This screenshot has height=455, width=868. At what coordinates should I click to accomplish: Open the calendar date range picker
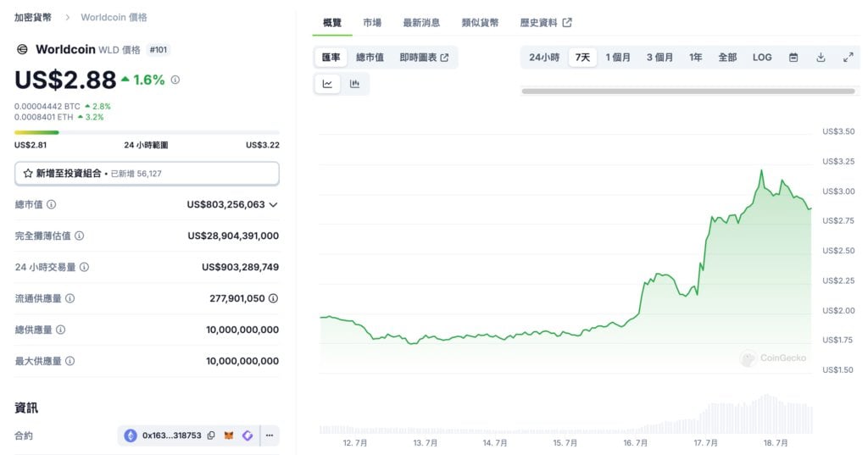(793, 58)
